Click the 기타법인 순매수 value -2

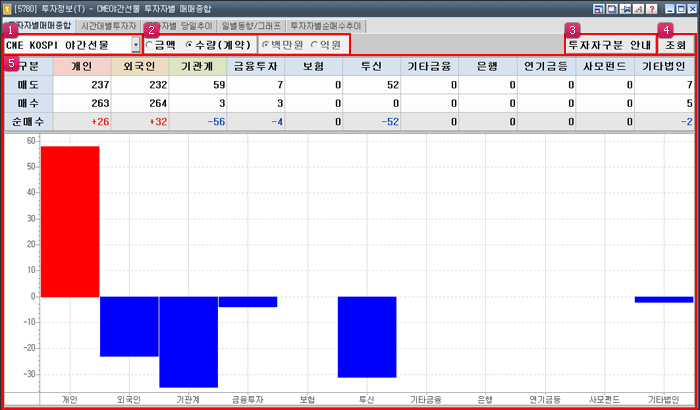pos(687,122)
